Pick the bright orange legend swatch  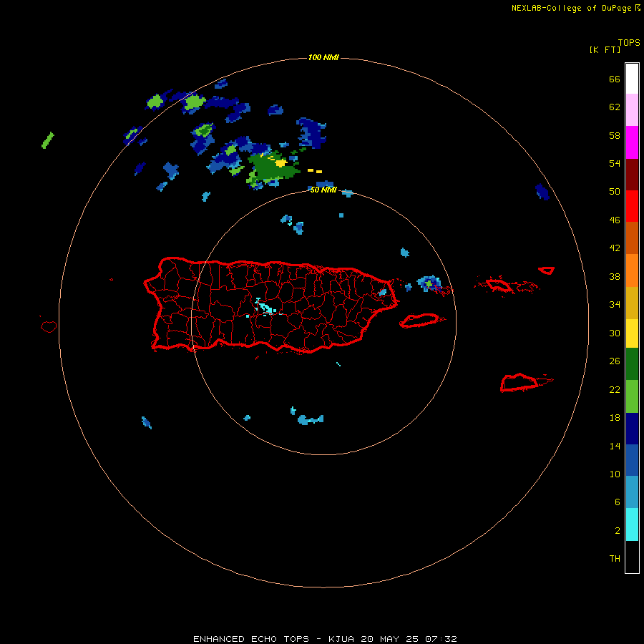coord(632,270)
